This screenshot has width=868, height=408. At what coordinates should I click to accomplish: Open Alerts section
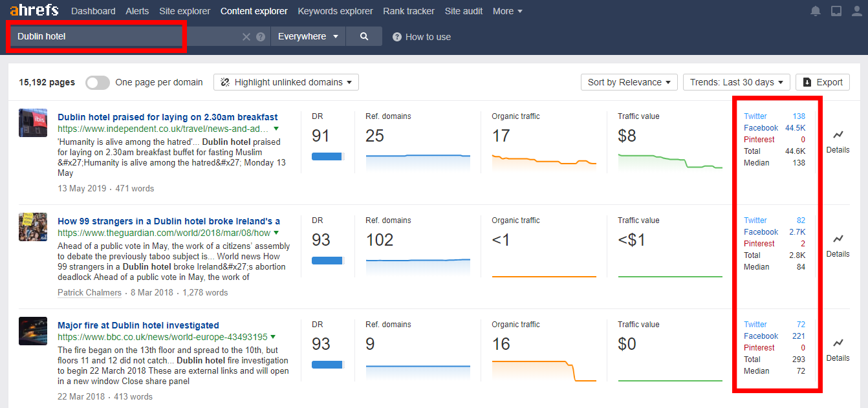tap(137, 11)
